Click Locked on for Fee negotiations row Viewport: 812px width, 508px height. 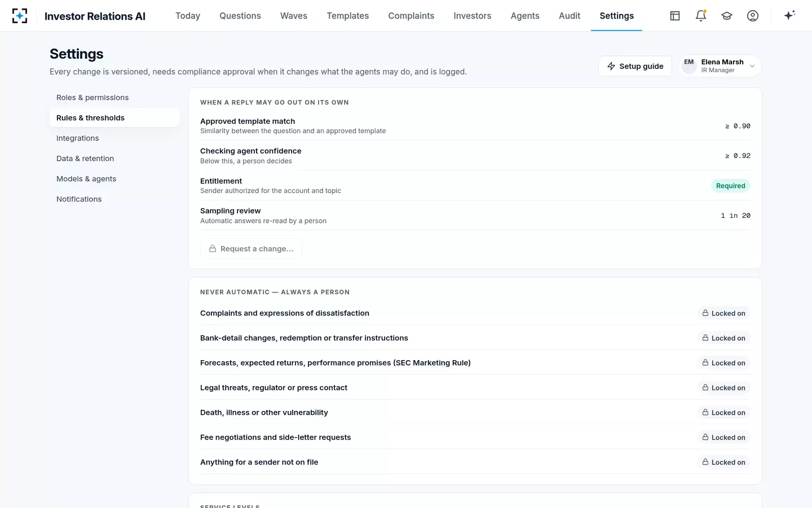pyautogui.click(x=723, y=437)
